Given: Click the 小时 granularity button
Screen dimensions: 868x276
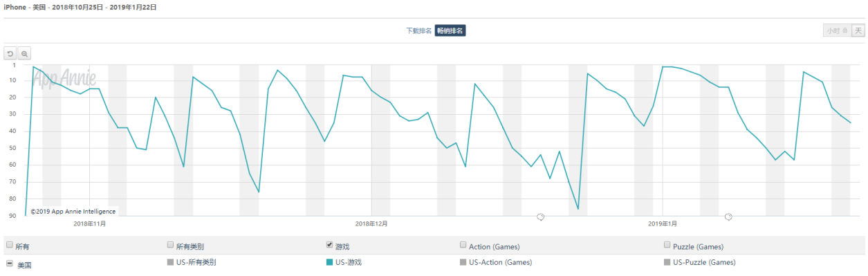Looking at the screenshot, I should (836, 30).
